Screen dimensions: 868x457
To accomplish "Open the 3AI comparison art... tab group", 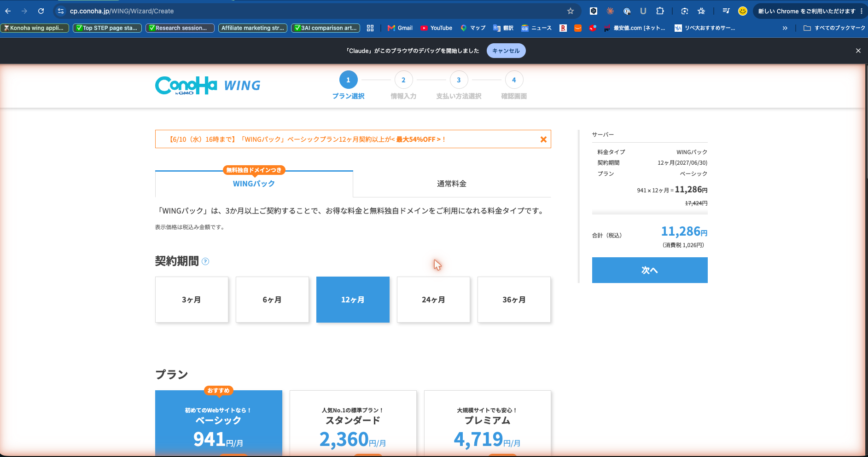I will (x=326, y=28).
